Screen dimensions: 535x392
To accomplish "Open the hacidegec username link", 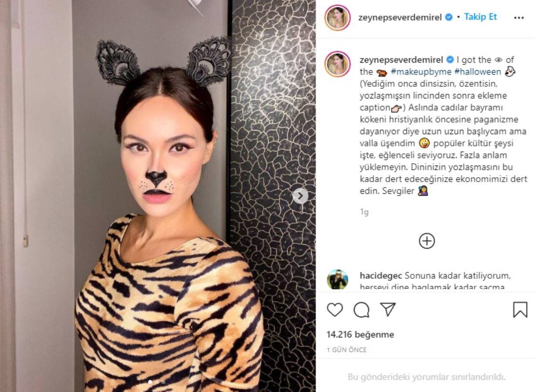I will click(x=381, y=276).
